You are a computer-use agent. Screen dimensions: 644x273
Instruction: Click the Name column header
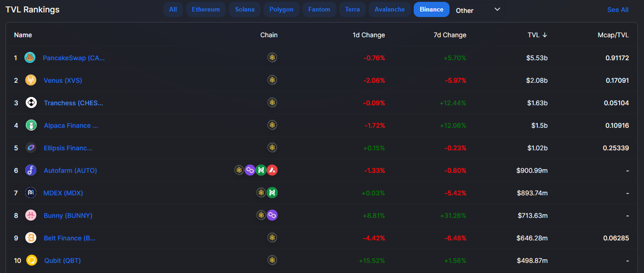[23, 35]
